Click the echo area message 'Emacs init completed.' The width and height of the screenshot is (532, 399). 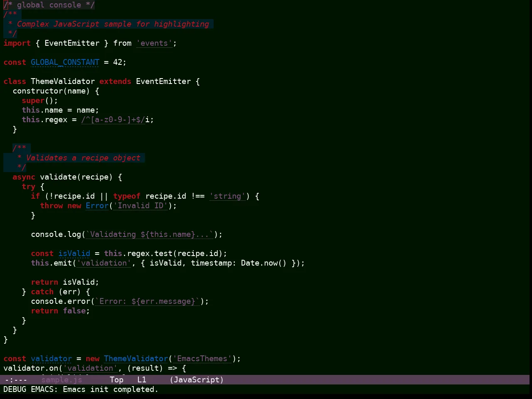(111, 389)
